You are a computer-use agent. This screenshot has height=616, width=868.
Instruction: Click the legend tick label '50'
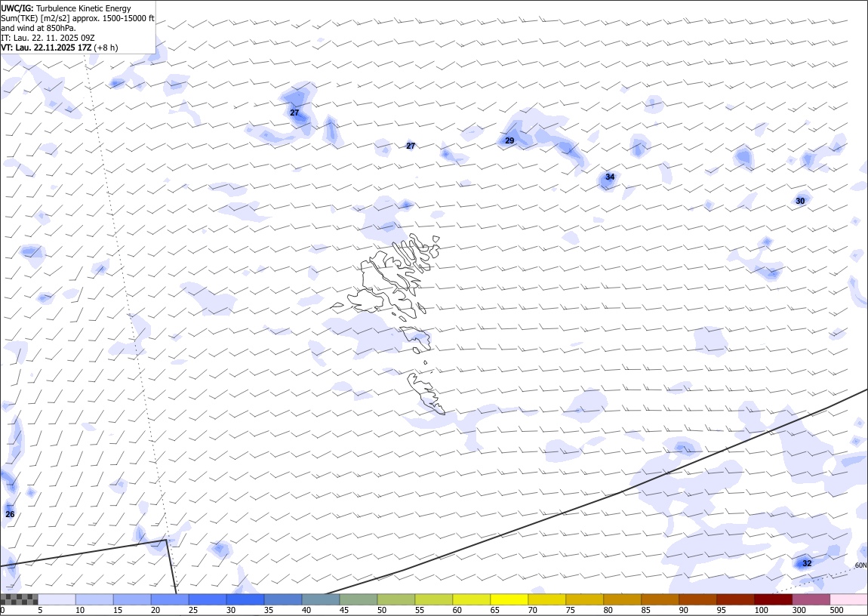[x=382, y=611]
